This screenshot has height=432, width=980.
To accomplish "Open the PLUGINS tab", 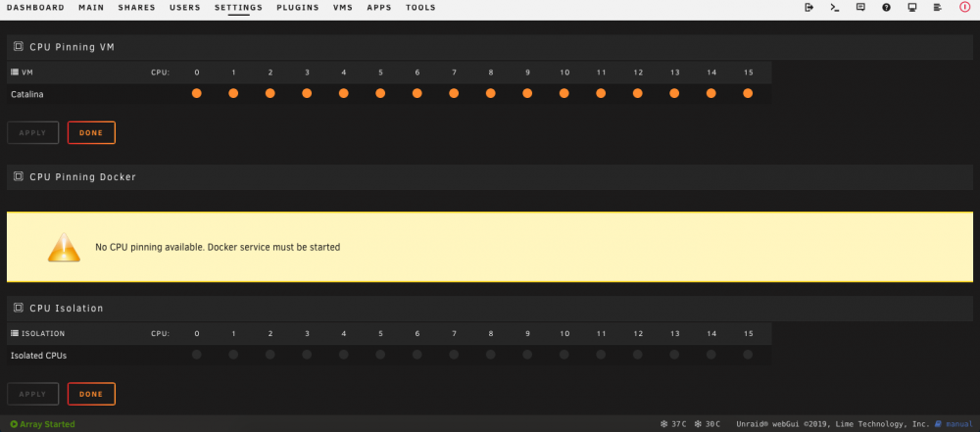I will pyautogui.click(x=298, y=8).
